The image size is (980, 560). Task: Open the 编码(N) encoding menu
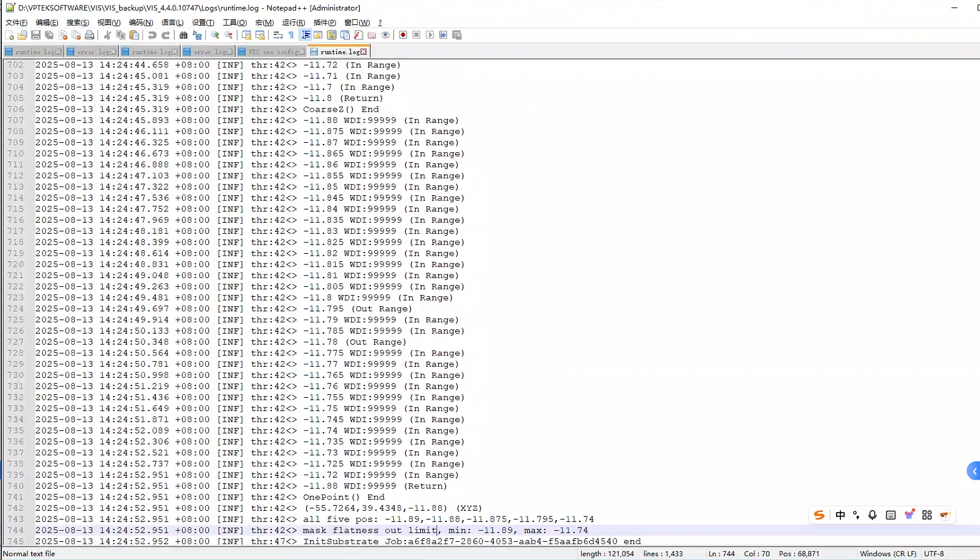tap(140, 22)
